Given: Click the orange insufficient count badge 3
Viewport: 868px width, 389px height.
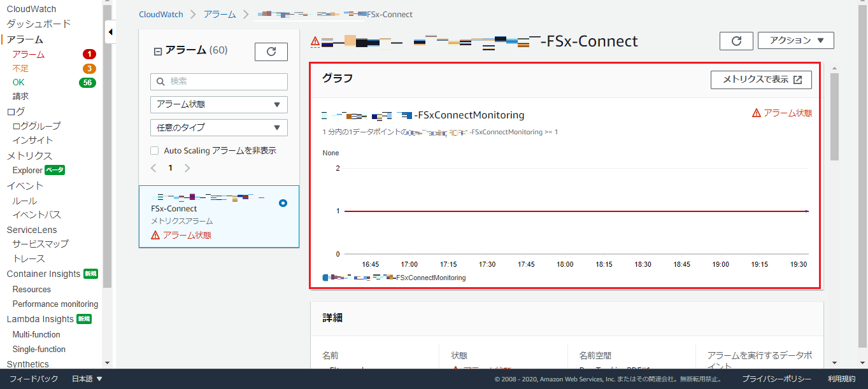Looking at the screenshot, I should (x=89, y=69).
